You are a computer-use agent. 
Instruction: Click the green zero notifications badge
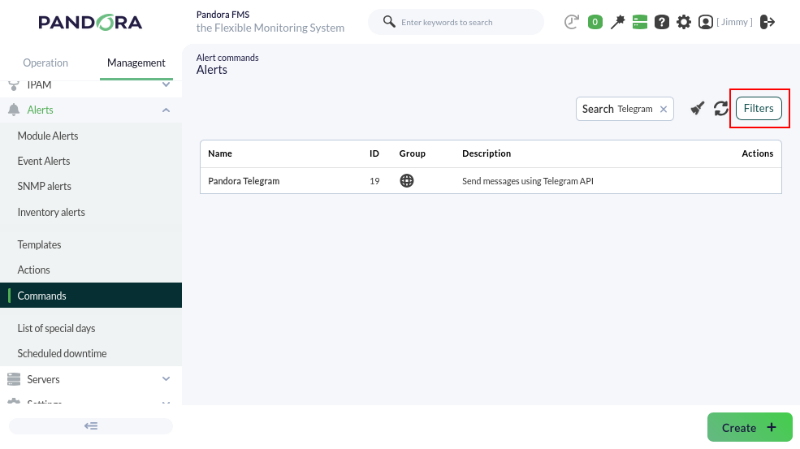595,22
